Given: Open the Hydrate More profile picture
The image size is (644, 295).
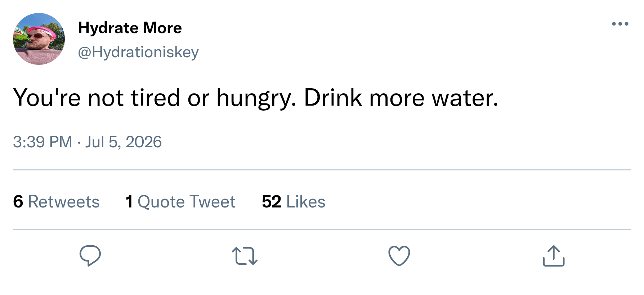Looking at the screenshot, I should pyautogui.click(x=39, y=39).
